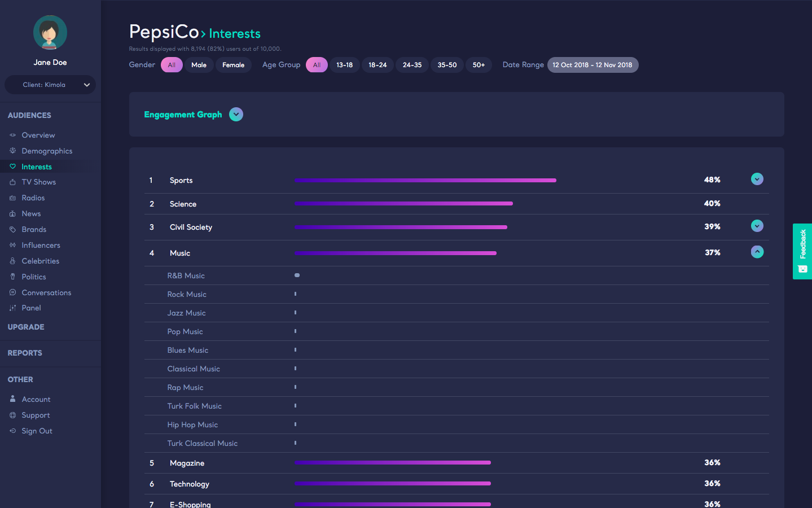Click the TV Shows sidebar icon
The width and height of the screenshot is (812, 508).
[x=12, y=182]
